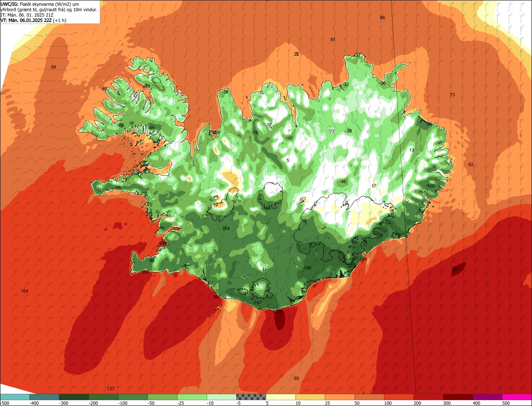Click the map value '89' on the Snæfellsnes peninsula
Screen dimensions: 532x406
coord(118,188)
